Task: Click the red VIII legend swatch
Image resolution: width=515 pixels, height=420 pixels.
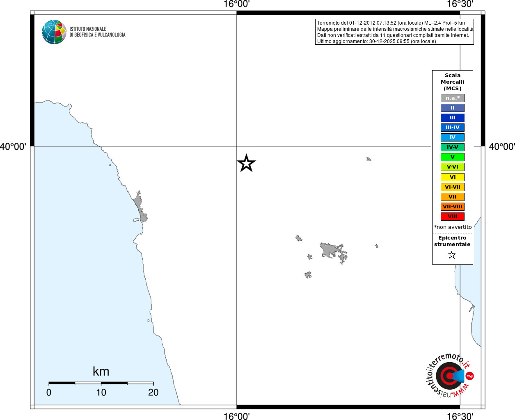Action: tap(453, 217)
